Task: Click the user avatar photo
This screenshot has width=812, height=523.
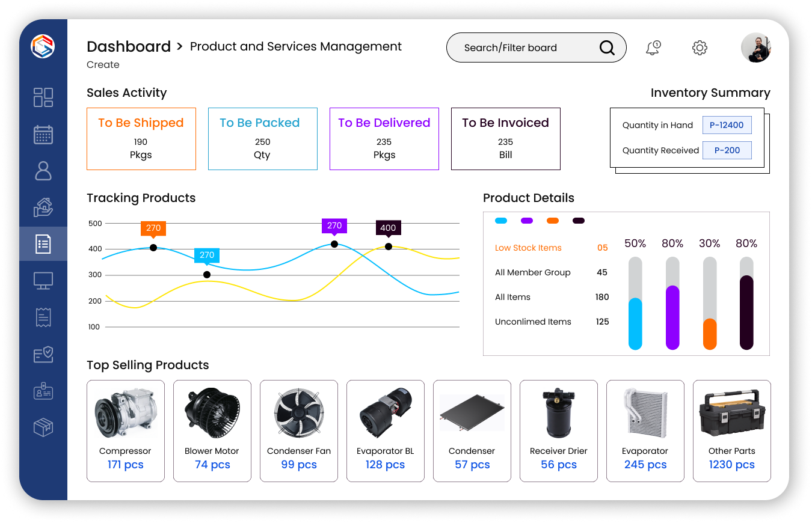Action: [x=756, y=47]
